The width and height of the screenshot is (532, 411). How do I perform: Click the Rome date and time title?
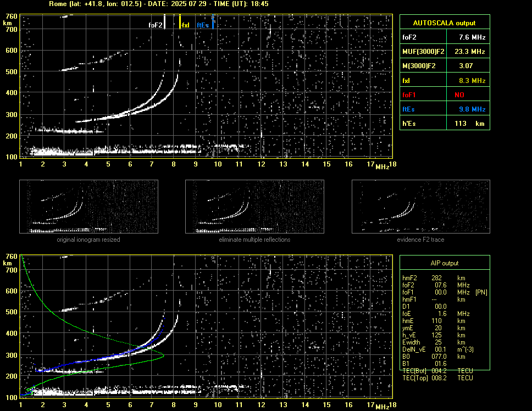tap(159, 4)
